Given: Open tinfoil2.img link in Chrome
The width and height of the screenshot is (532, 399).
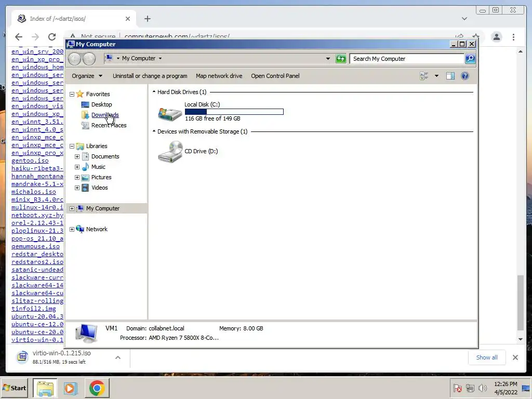Looking at the screenshot, I should point(34,309).
